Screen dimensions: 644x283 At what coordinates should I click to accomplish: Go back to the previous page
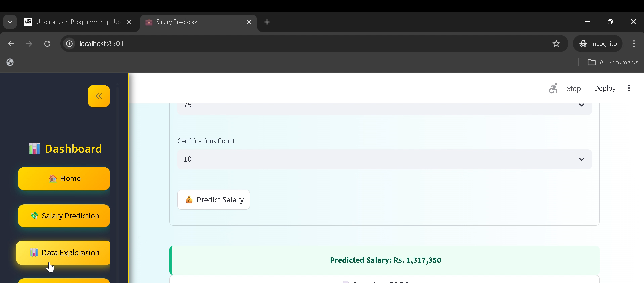(11, 44)
